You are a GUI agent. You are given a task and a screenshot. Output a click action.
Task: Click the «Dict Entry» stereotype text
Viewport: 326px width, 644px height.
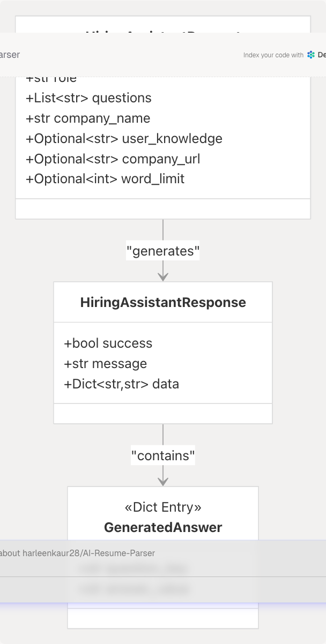coord(163,507)
